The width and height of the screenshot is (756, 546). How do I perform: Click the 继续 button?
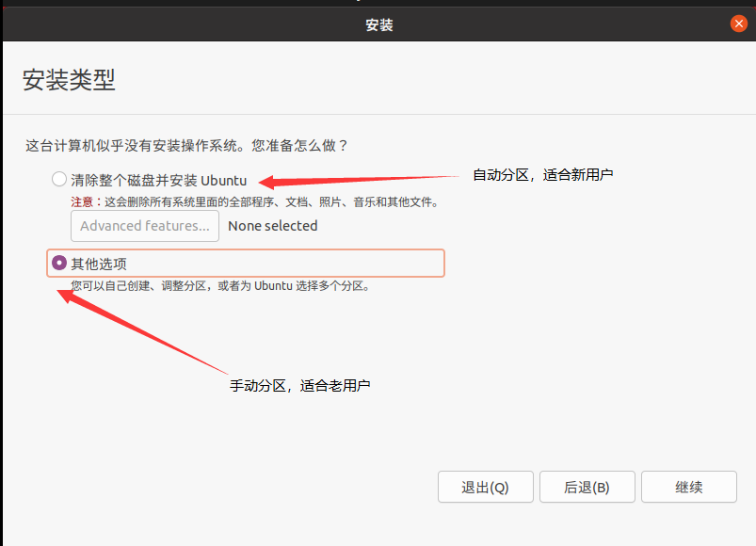(x=688, y=487)
